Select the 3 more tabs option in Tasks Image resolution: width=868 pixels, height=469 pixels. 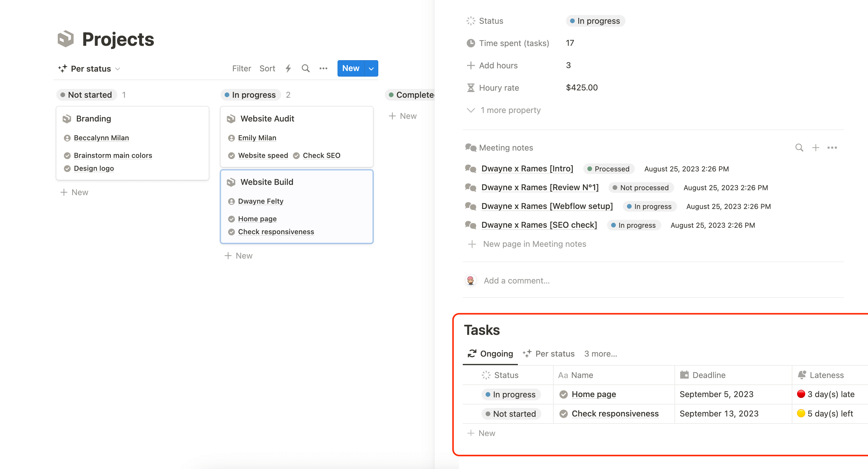tap(600, 353)
